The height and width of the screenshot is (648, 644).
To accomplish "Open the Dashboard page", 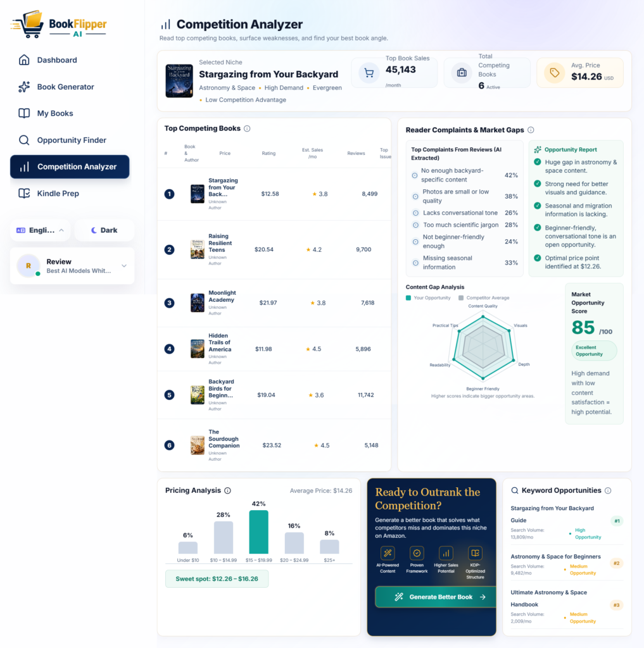I will pyautogui.click(x=70, y=60).
